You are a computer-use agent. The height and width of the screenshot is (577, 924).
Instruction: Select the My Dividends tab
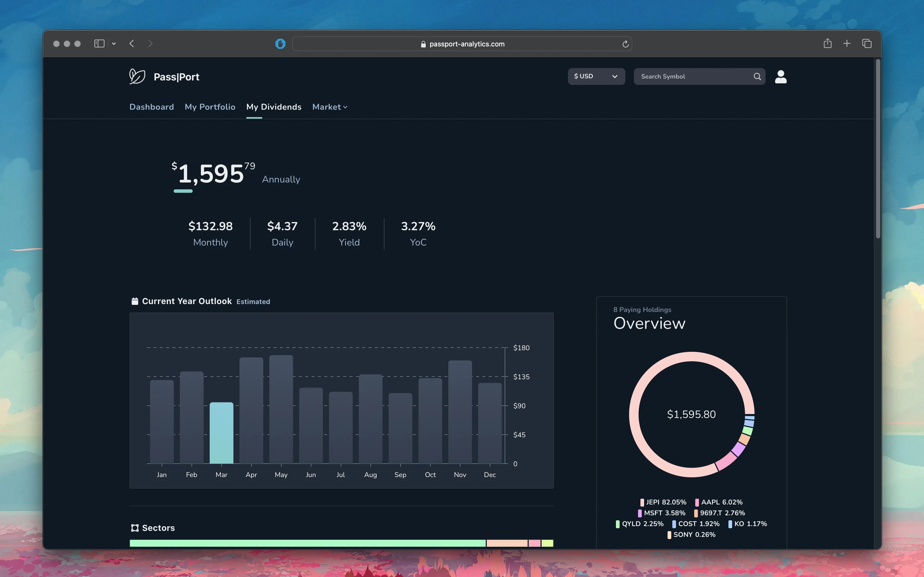pyautogui.click(x=274, y=107)
